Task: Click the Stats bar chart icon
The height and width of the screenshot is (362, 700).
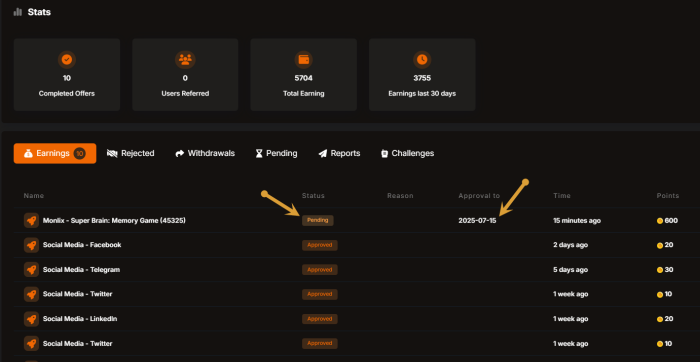Action: pyautogui.click(x=17, y=12)
